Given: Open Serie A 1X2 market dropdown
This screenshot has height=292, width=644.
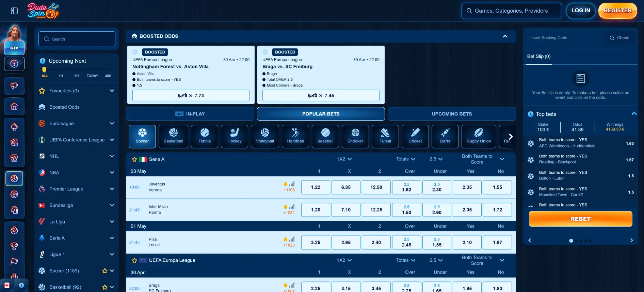Looking at the screenshot, I should (344, 159).
